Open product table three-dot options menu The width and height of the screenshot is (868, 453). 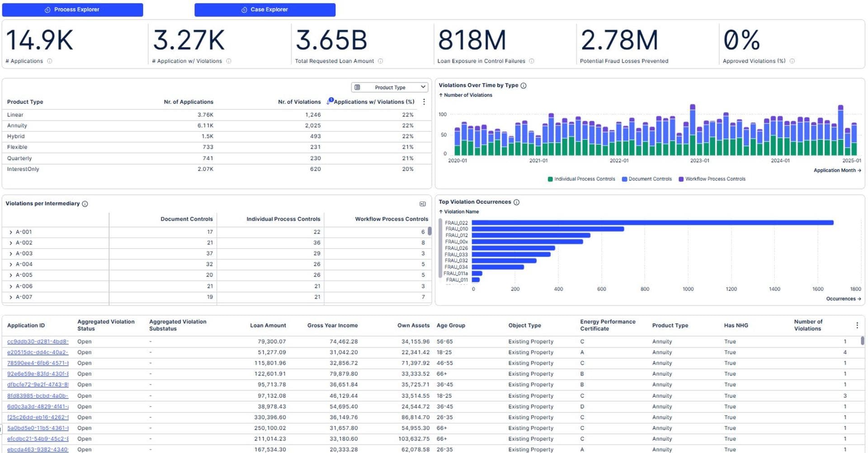(424, 102)
